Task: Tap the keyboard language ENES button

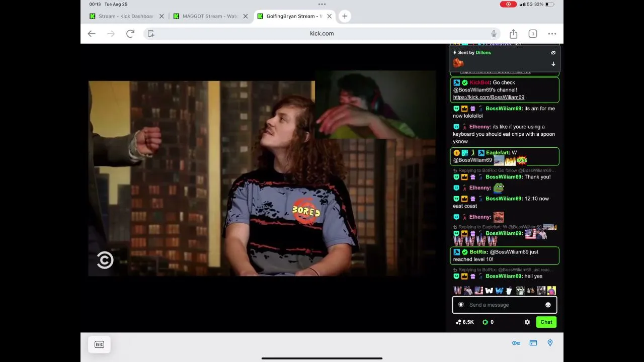Action: [99, 344]
